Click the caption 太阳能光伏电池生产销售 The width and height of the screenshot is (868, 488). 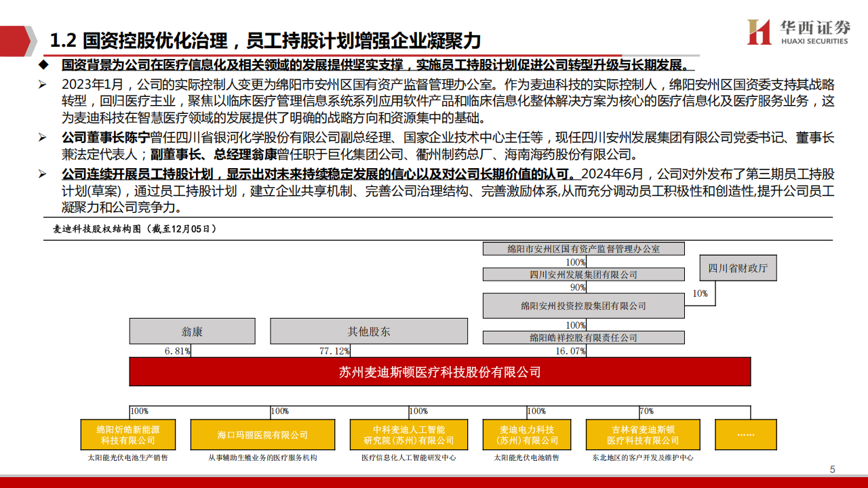click(x=128, y=457)
